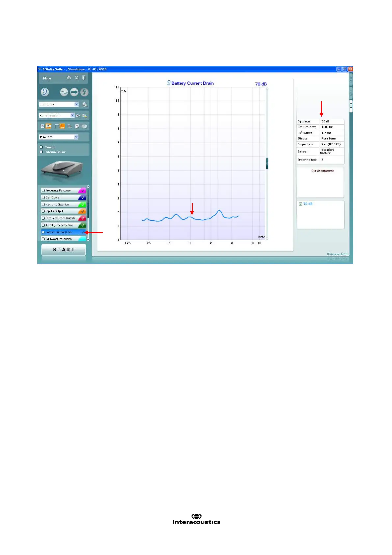Click the orange highlighted axes icon
This screenshot has height=555, width=392.
62,126
